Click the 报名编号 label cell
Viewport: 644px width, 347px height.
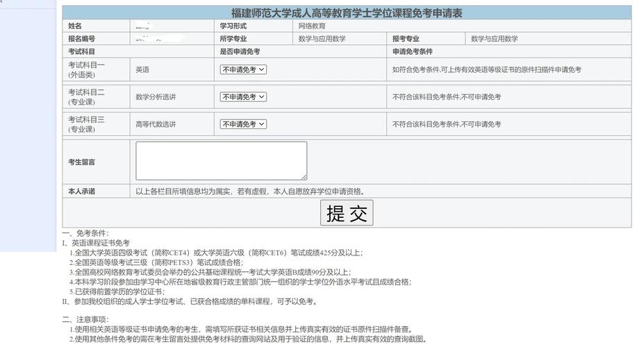pyautogui.click(x=96, y=39)
